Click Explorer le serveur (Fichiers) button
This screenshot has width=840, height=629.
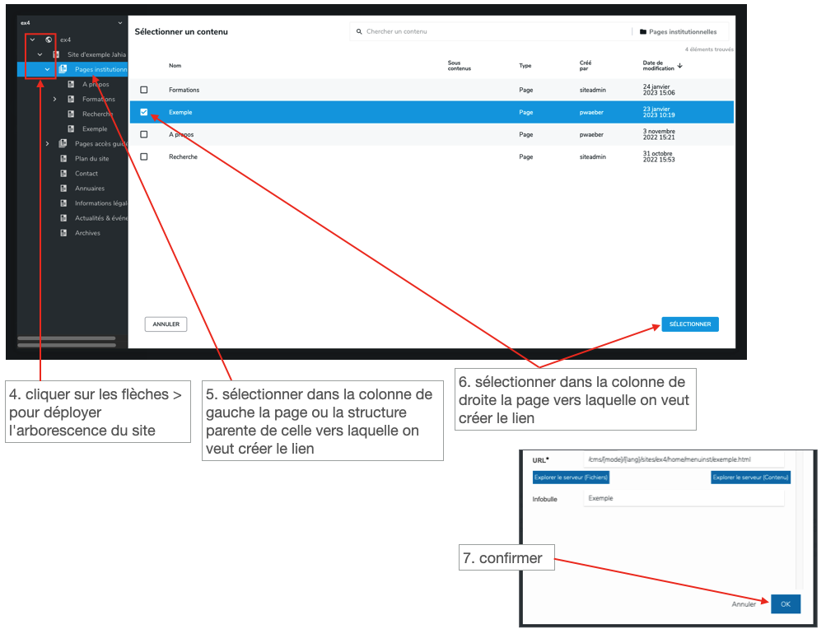point(571,478)
